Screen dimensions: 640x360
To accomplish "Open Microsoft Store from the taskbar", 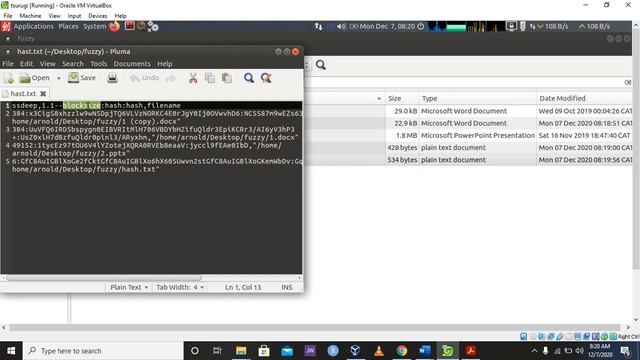I will click(x=264, y=351).
